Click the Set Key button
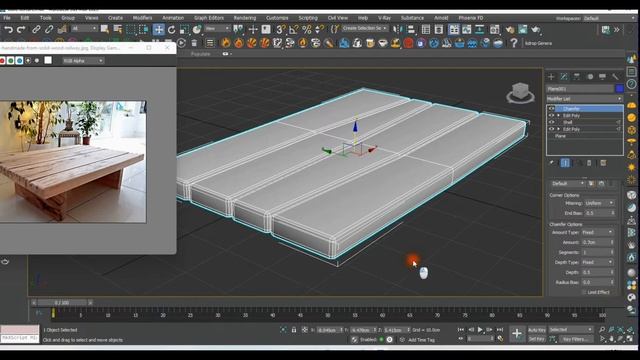640x360 pixels. coord(536,339)
